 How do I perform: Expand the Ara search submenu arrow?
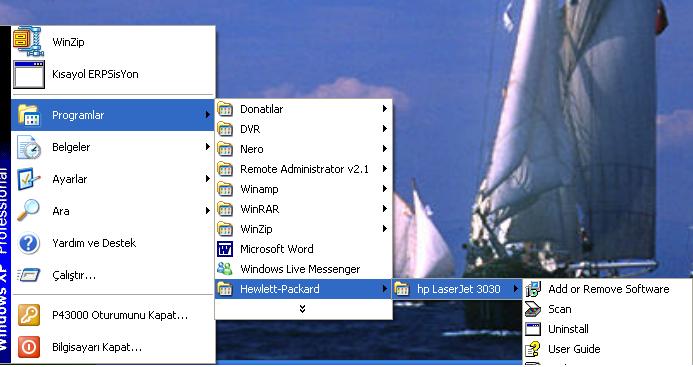pos(207,210)
